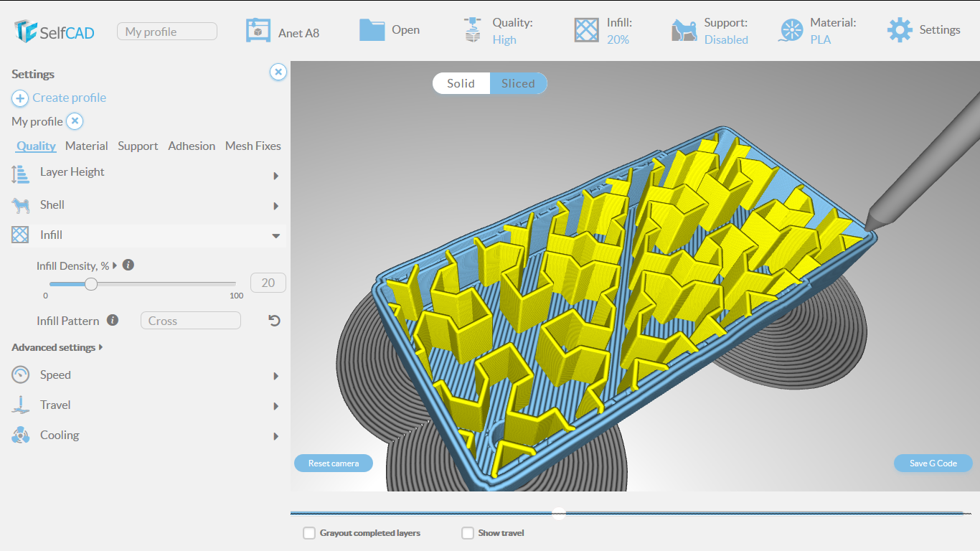Click the Cooling fan icon
This screenshot has width=980, height=551.
[x=20, y=435]
